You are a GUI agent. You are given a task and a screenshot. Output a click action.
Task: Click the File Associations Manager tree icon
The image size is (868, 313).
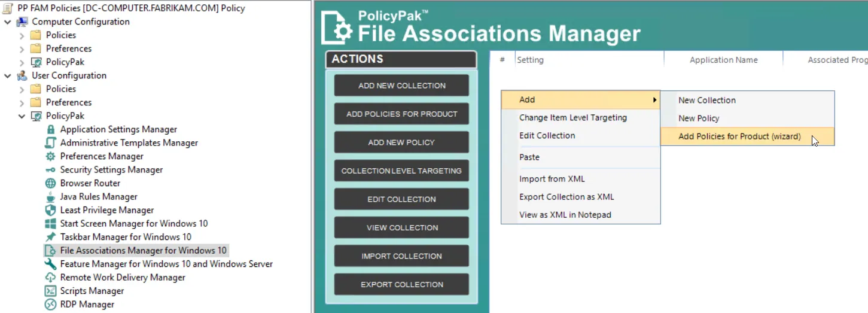click(50, 251)
